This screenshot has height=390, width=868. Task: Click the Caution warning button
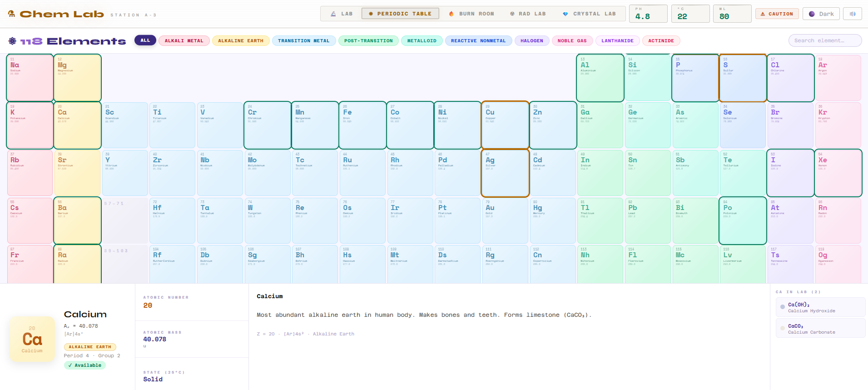coord(777,14)
